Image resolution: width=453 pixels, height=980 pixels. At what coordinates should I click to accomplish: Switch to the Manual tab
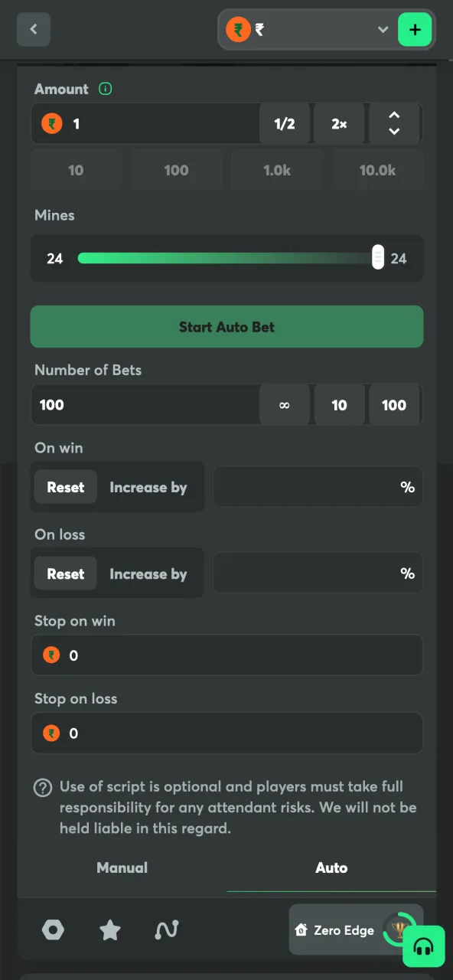click(122, 867)
